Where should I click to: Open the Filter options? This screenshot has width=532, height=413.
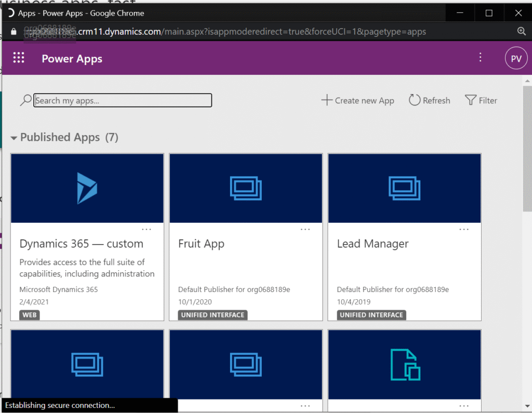click(481, 100)
